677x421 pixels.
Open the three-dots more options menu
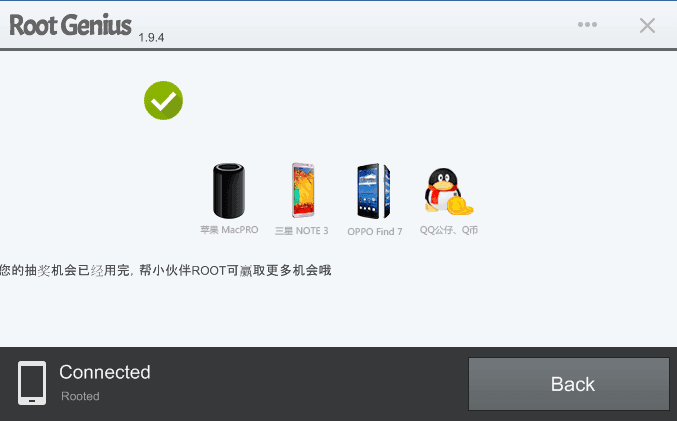pos(587,25)
